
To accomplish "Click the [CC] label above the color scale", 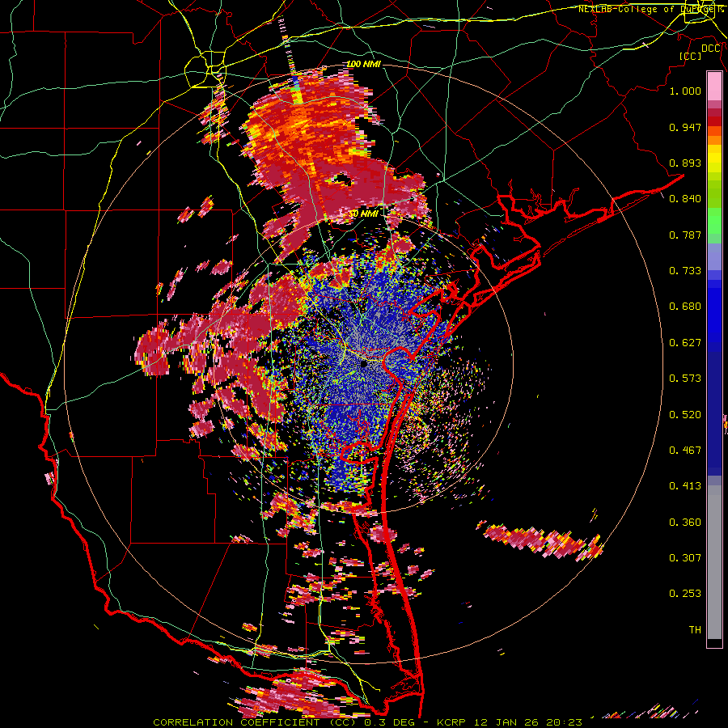I will tap(690, 56).
